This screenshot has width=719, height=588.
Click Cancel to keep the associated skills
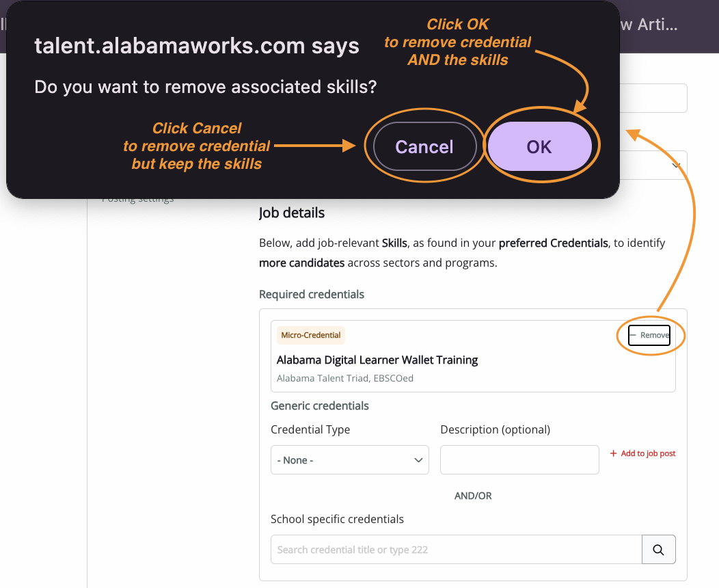424,146
